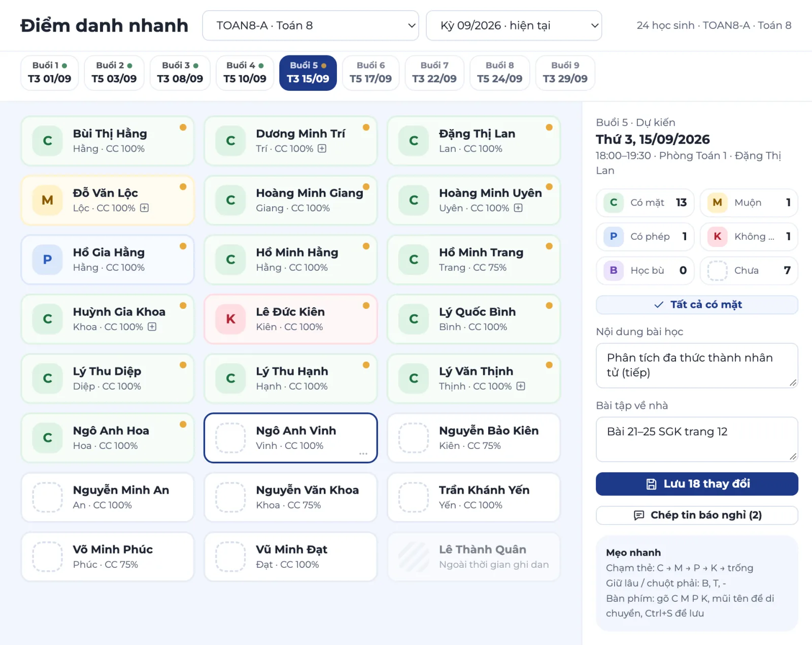
Task: Open the period dropdown Kỳ 09/2026
Action: point(514,25)
